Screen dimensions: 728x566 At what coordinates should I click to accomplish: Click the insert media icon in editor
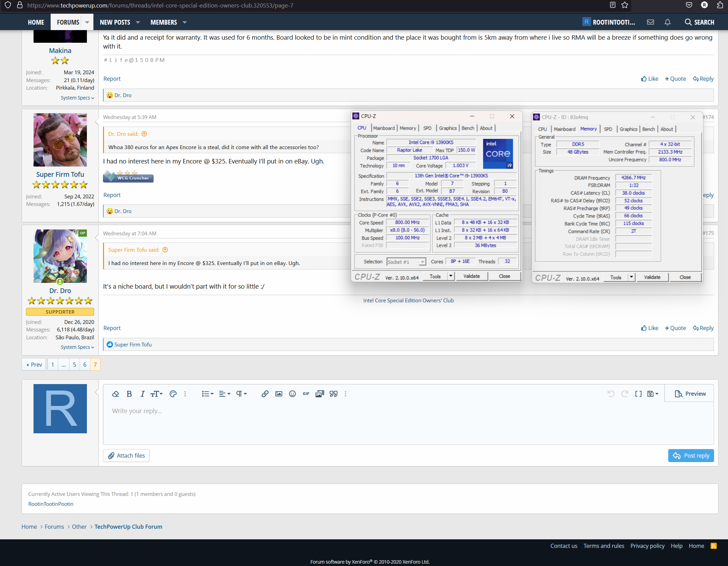click(x=320, y=394)
